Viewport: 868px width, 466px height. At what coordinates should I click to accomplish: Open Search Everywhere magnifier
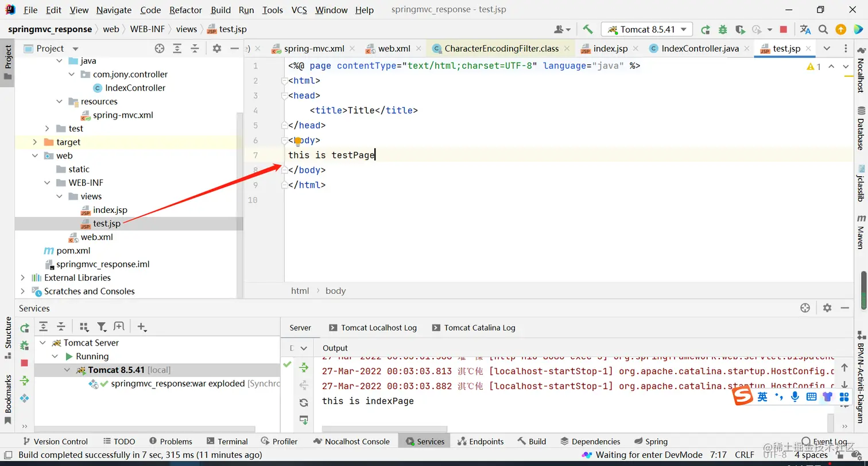coord(823,29)
